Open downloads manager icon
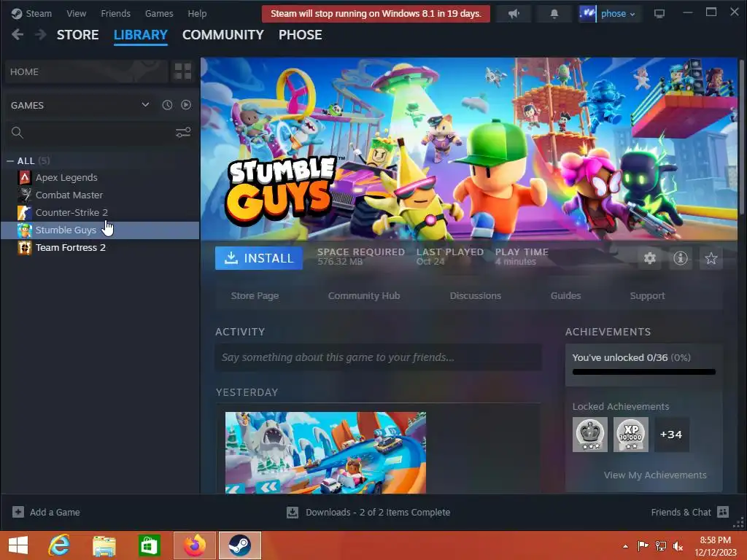 [293, 513]
